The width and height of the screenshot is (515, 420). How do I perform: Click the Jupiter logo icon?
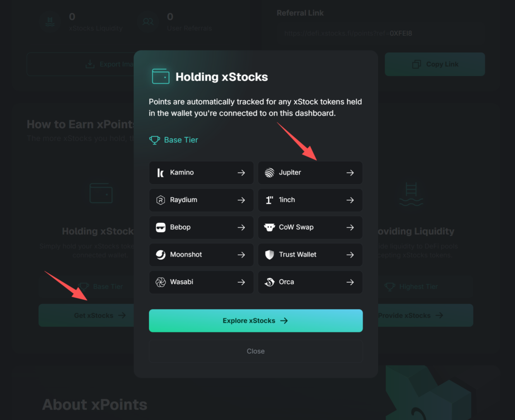coord(270,173)
